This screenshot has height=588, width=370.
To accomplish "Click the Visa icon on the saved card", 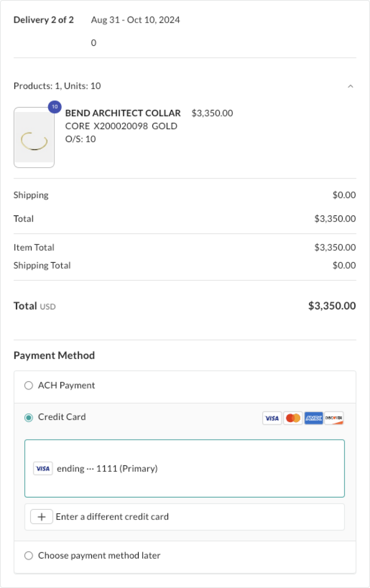I will [43, 468].
